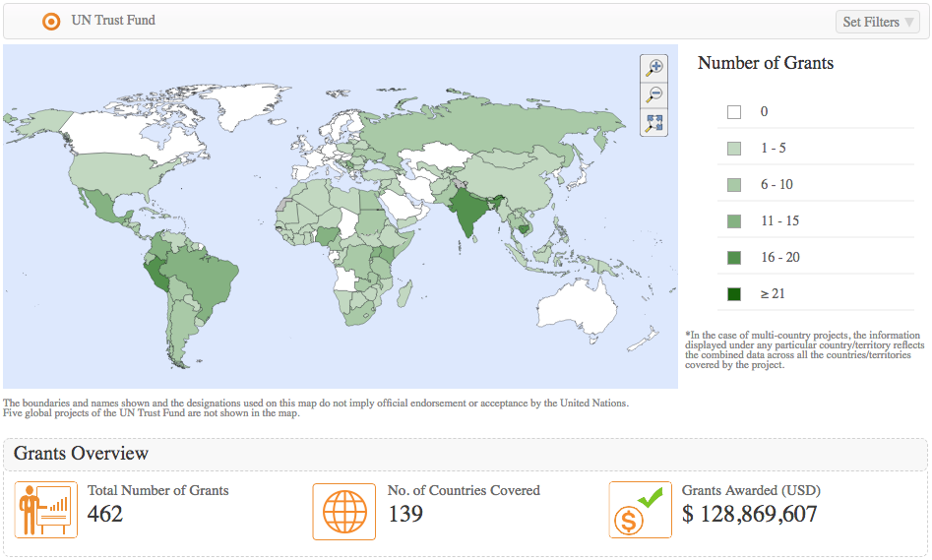Click the Grants Awarded dollar icon
The image size is (932, 560).
(640, 511)
